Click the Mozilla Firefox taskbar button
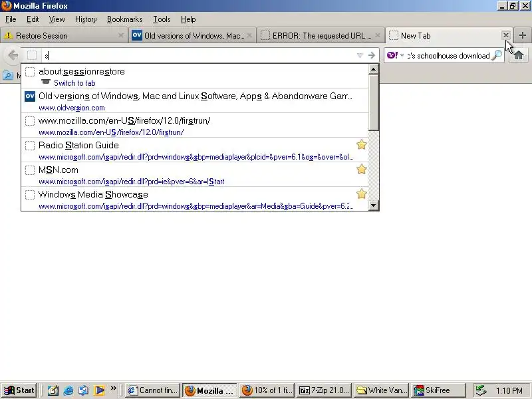The width and height of the screenshot is (532, 399). point(209,390)
